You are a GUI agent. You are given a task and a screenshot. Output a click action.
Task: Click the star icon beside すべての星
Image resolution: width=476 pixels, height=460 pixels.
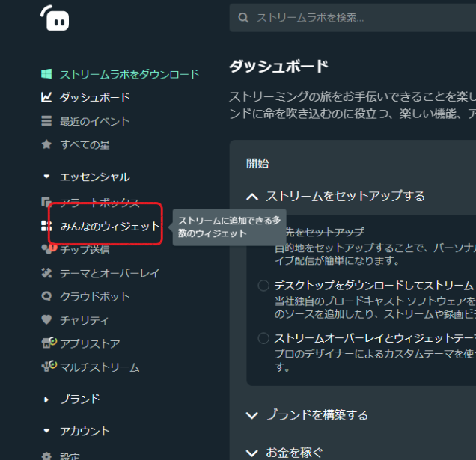[46, 144]
